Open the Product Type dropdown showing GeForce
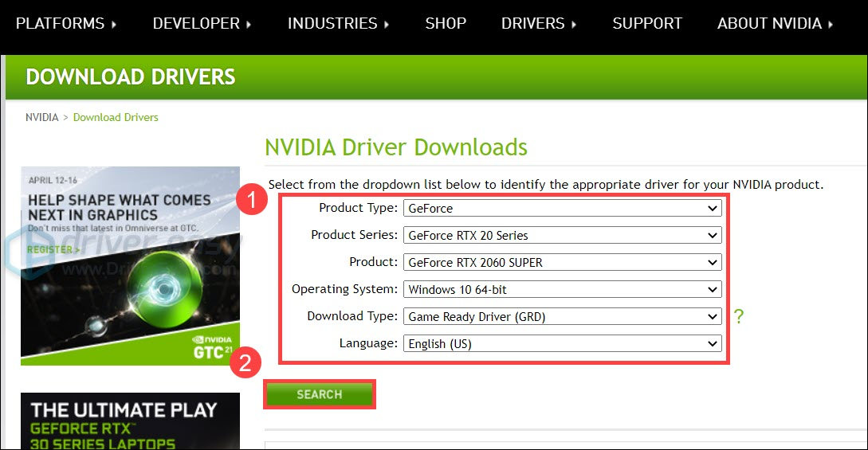 [563, 209]
